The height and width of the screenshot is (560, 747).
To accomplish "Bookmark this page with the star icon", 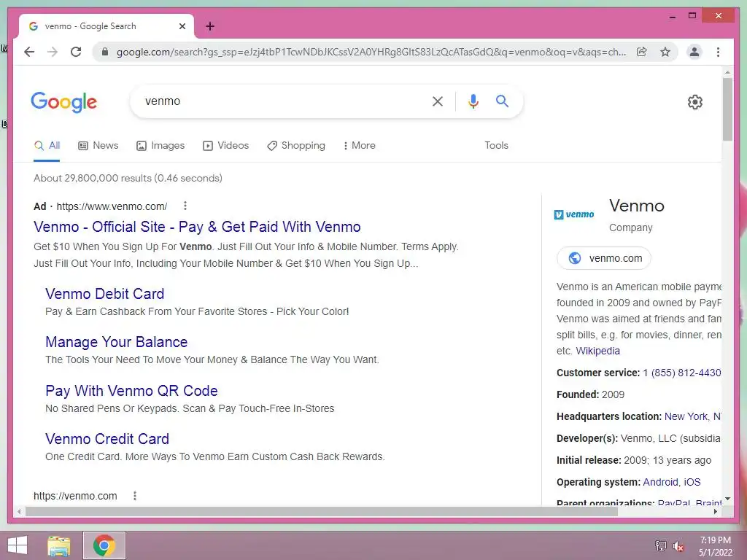I will pos(665,52).
